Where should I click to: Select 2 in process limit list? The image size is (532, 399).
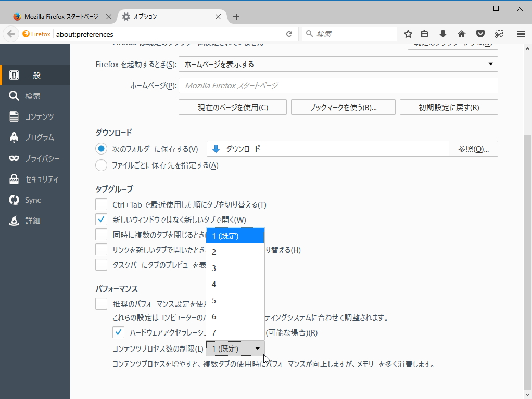235,252
